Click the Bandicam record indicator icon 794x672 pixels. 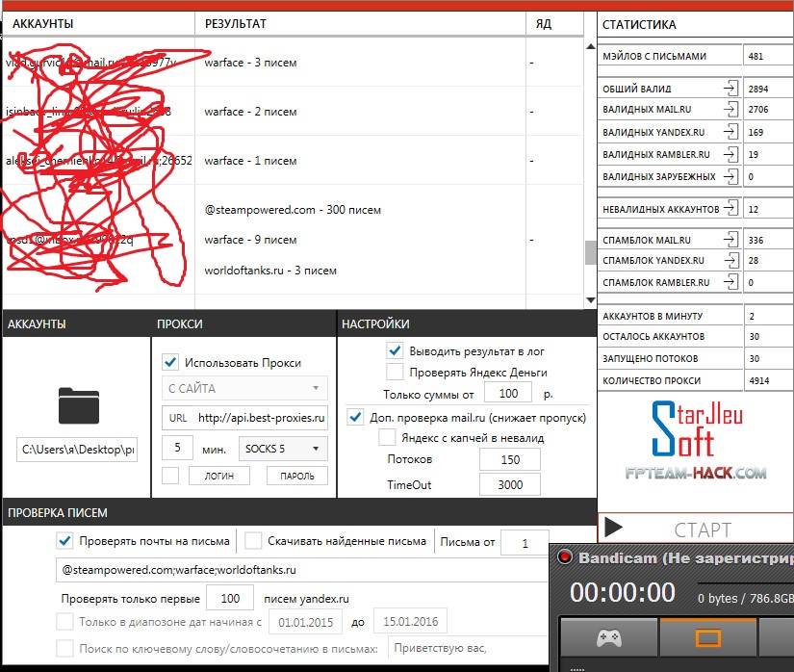pos(564,557)
